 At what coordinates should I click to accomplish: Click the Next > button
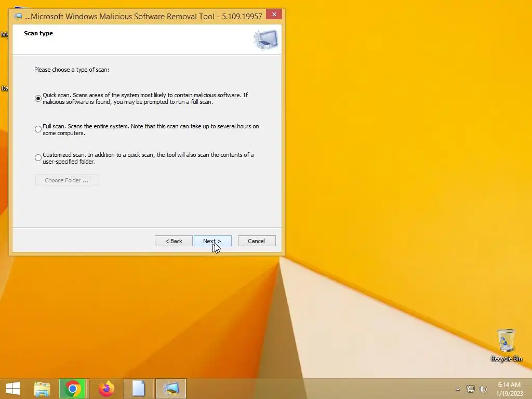212,241
